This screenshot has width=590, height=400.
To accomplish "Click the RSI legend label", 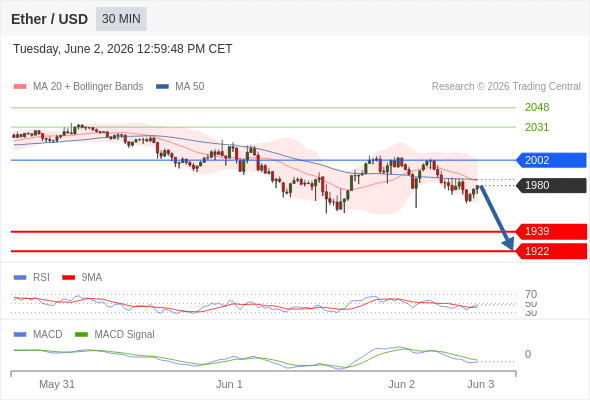I will [x=41, y=277].
